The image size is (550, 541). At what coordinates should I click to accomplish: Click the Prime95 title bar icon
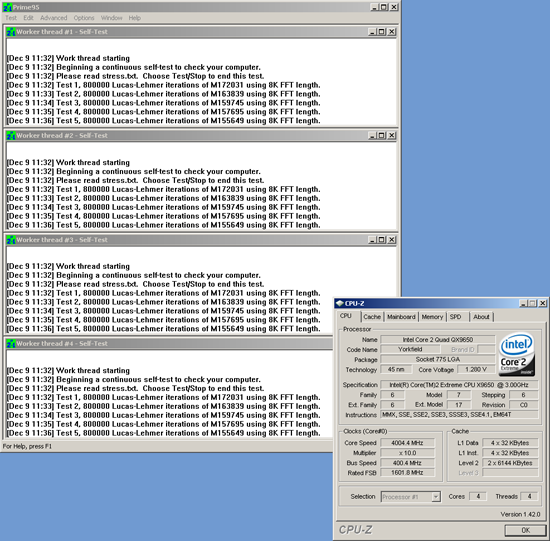click(7, 7)
